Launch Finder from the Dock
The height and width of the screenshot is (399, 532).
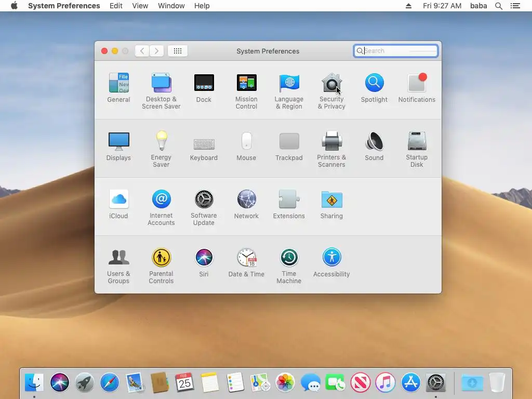[34, 382]
